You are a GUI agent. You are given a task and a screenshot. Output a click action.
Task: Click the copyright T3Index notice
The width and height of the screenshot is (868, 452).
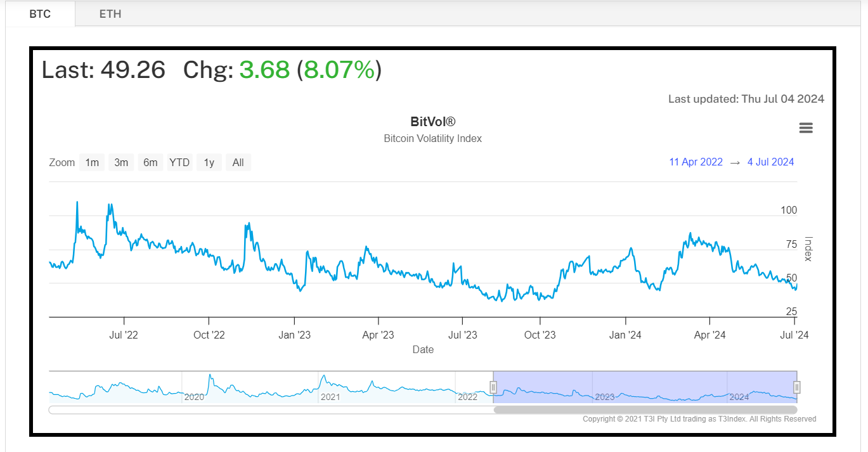pos(699,419)
